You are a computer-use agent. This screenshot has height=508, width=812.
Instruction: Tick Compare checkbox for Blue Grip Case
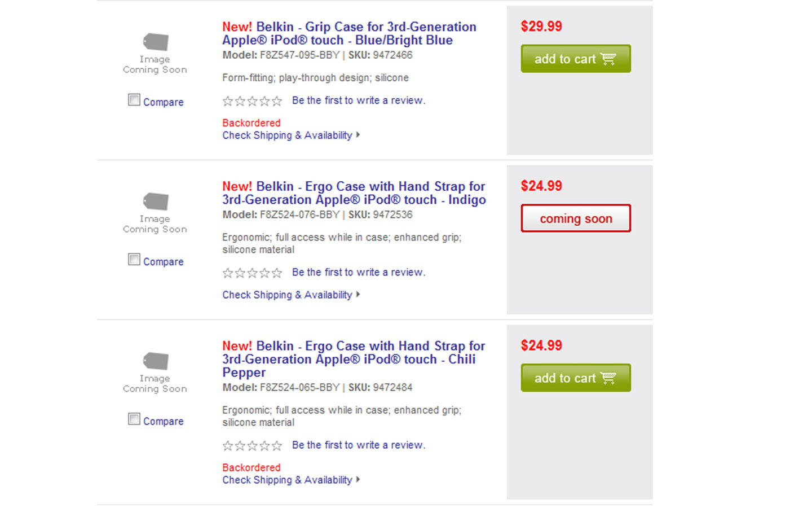point(134,100)
